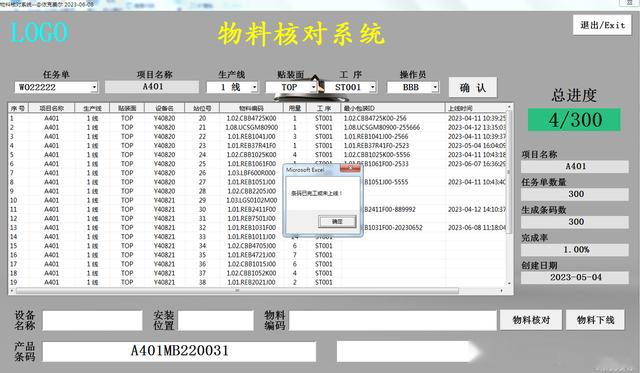
Task: Click the 最小包装ID column header
Action: [x=393, y=108]
